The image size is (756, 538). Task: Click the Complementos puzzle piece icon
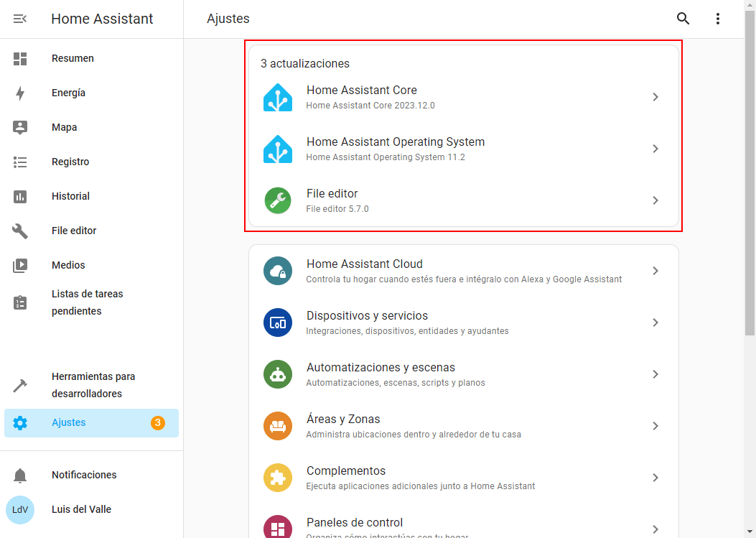pos(278,478)
